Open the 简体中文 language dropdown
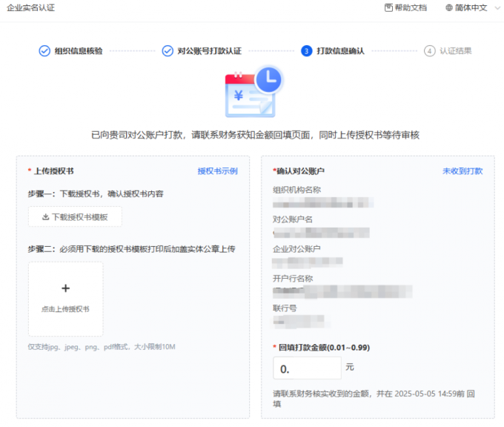Screen dimensions: 504x427 [x=473, y=7]
